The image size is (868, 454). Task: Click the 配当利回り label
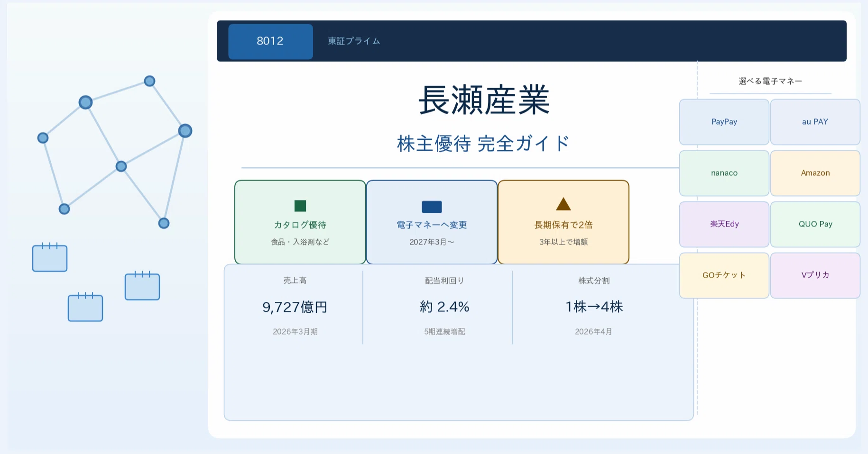(444, 281)
